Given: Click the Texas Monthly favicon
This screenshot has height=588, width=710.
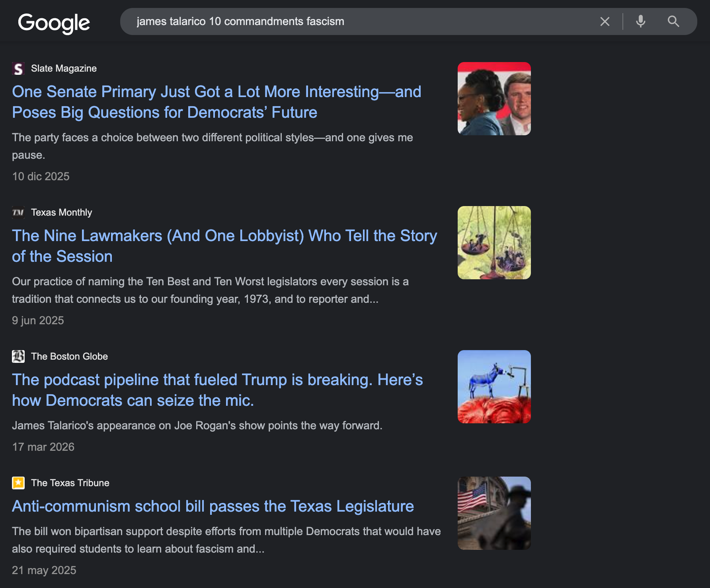Looking at the screenshot, I should tap(18, 212).
